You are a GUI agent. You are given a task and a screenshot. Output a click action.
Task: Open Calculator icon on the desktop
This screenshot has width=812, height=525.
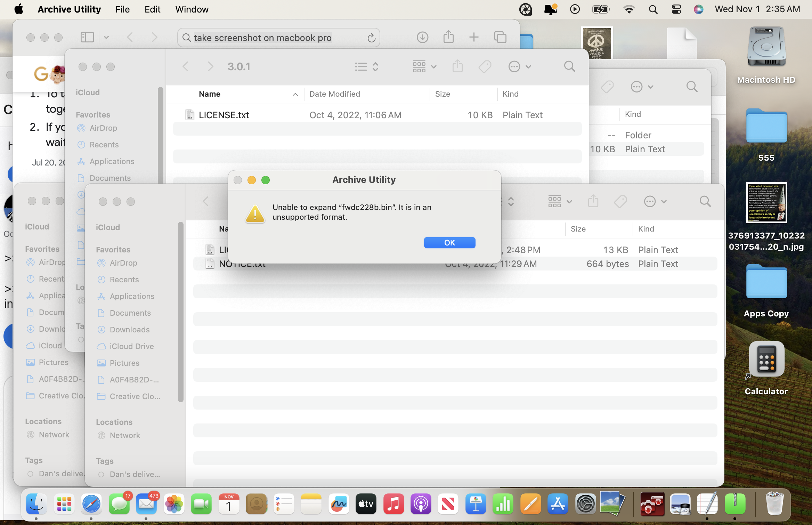[766, 360]
